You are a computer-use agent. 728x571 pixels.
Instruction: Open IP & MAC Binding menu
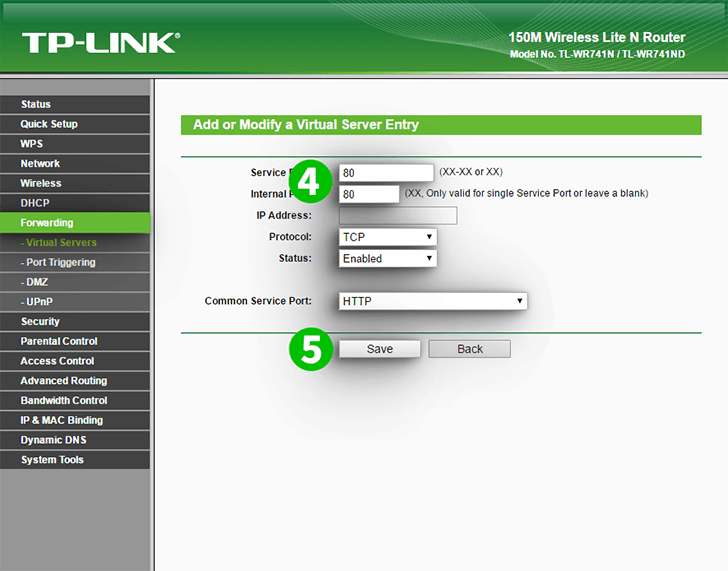75,420
